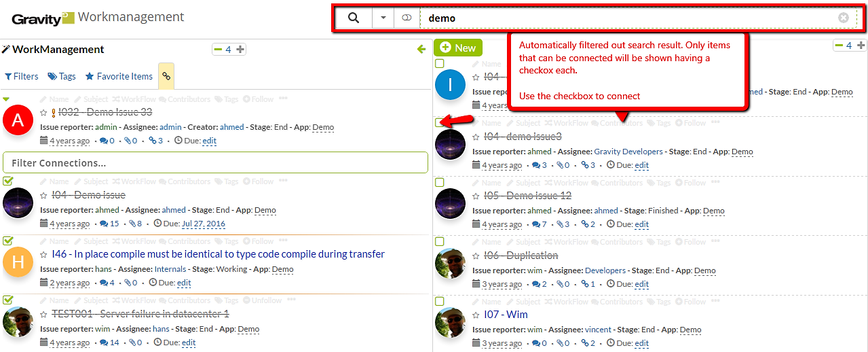The image size is (868, 352).
Task: Click into the Filter Connections field
Action: point(215,163)
